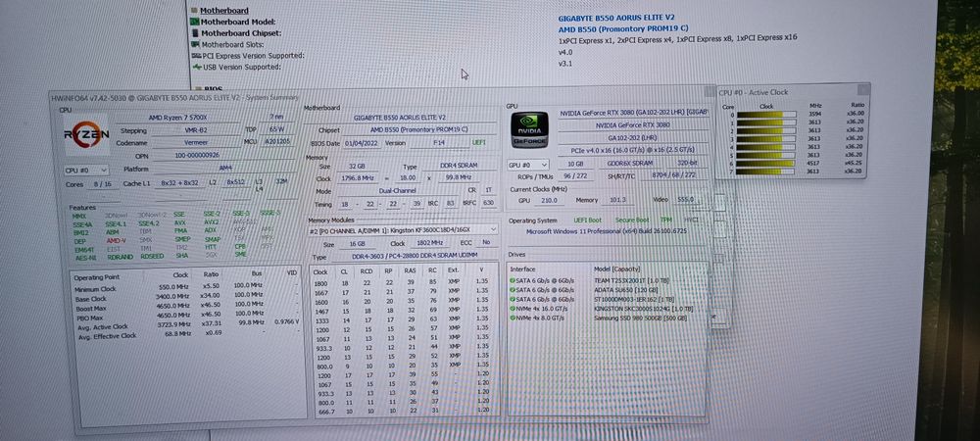Click the video clock 555.0 field

(x=685, y=199)
